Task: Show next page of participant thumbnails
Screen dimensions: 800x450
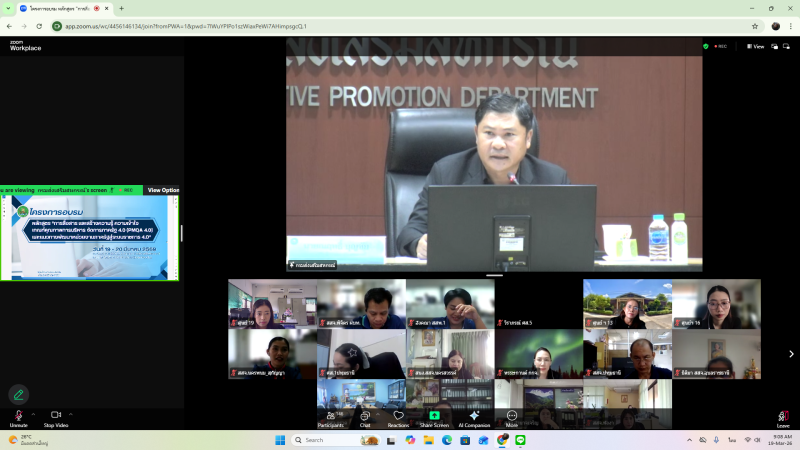Action: coord(791,353)
